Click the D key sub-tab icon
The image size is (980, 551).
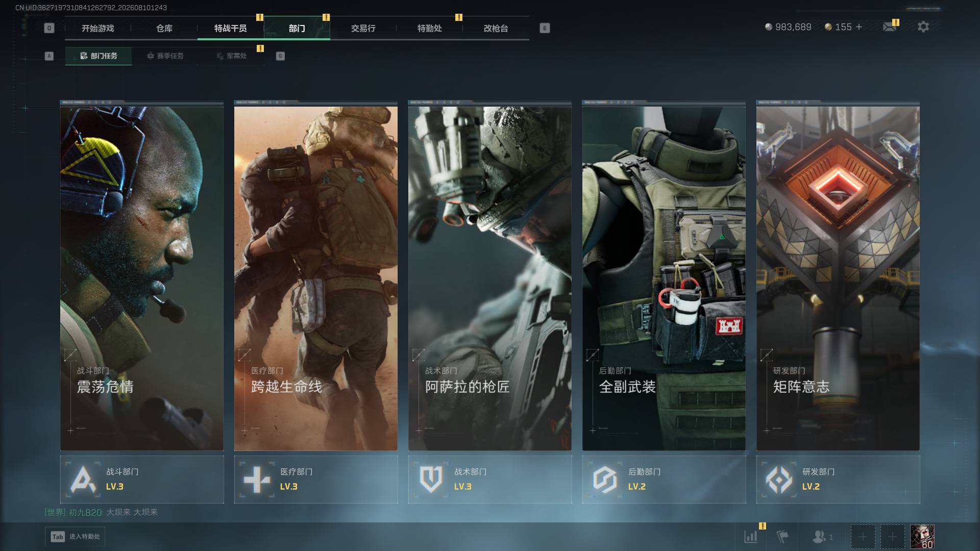[280, 56]
